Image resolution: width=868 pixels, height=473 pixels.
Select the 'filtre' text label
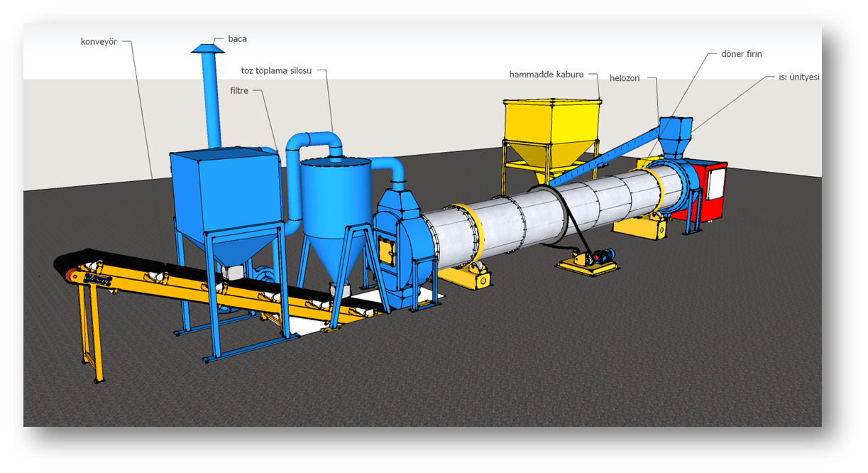coord(239,91)
